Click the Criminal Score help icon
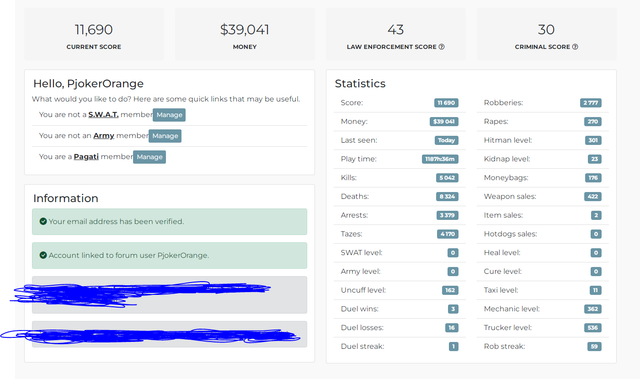Viewport: 640px width, 379px height. tap(575, 47)
